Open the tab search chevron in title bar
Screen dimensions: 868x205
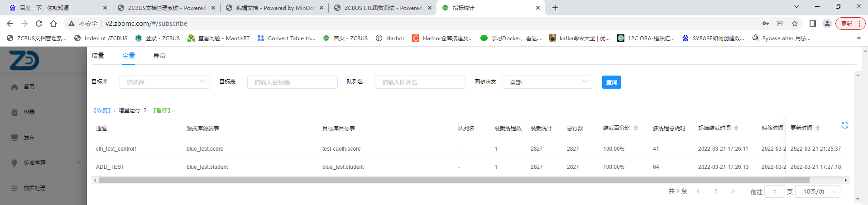(x=796, y=6)
